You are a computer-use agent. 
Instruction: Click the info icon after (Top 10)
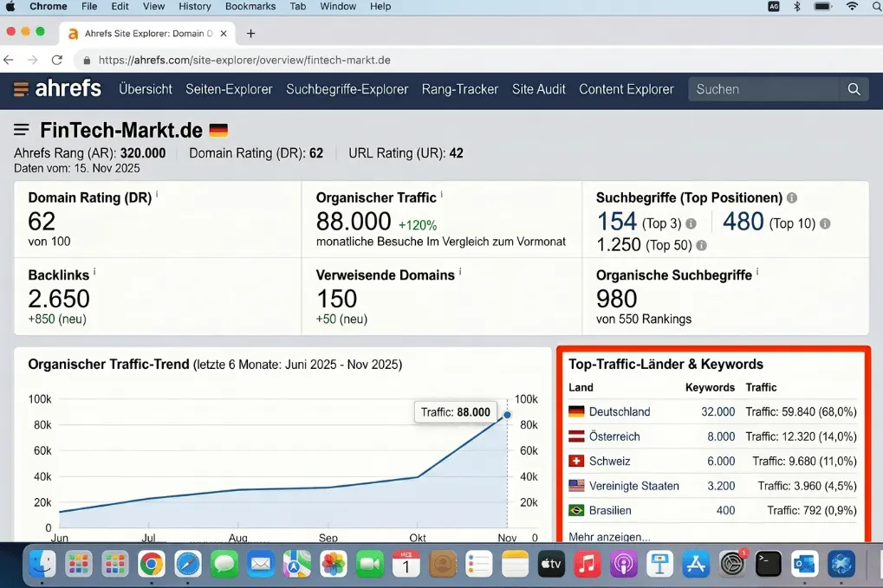(x=825, y=223)
